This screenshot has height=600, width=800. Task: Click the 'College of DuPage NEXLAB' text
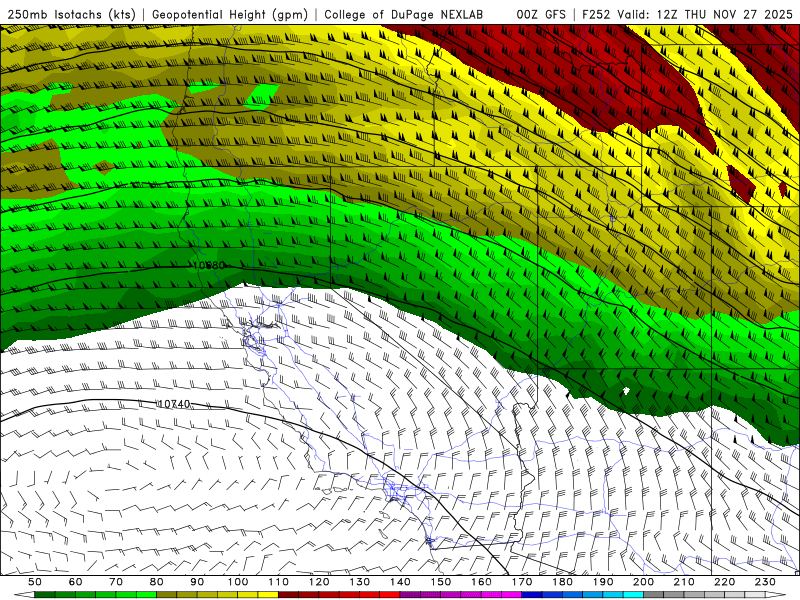point(403,14)
